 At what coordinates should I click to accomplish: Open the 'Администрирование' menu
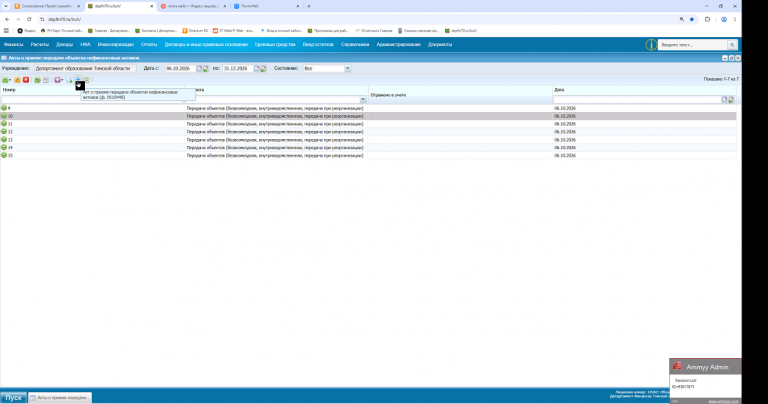tap(398, 45)
